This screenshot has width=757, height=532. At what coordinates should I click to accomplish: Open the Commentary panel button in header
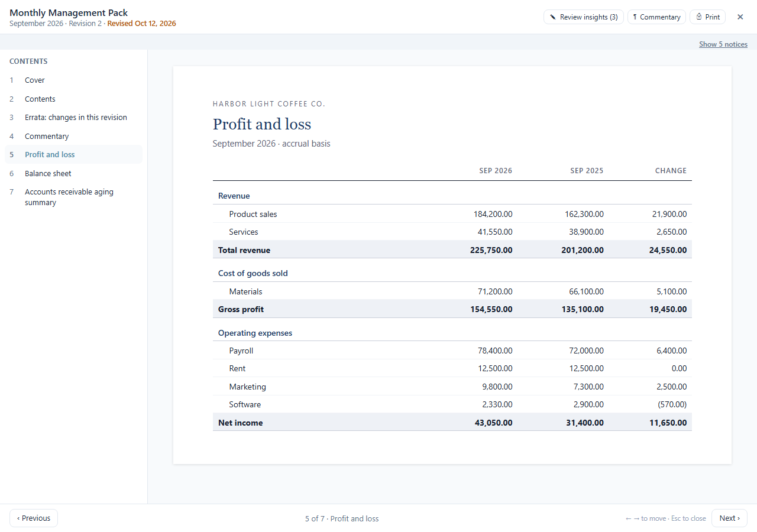click(656, 17)
